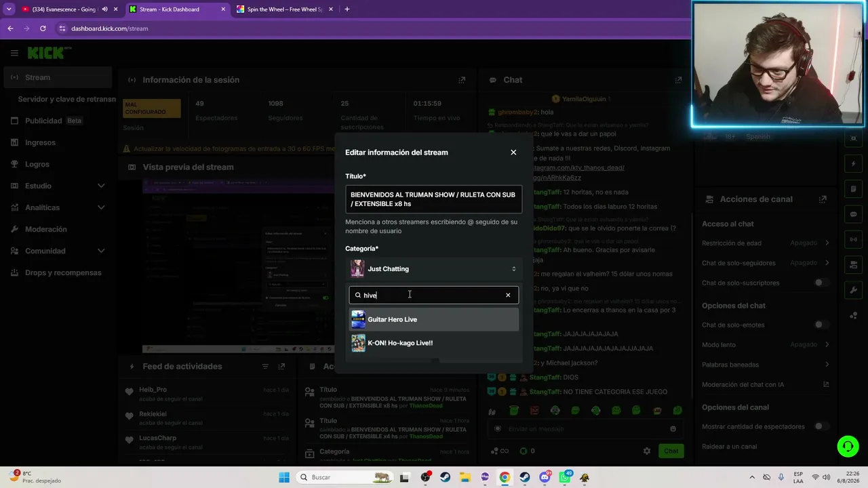Screen dimensions: 868x488
Task: Open the Just Chatting category dropdown
Action: coord(434,269)
